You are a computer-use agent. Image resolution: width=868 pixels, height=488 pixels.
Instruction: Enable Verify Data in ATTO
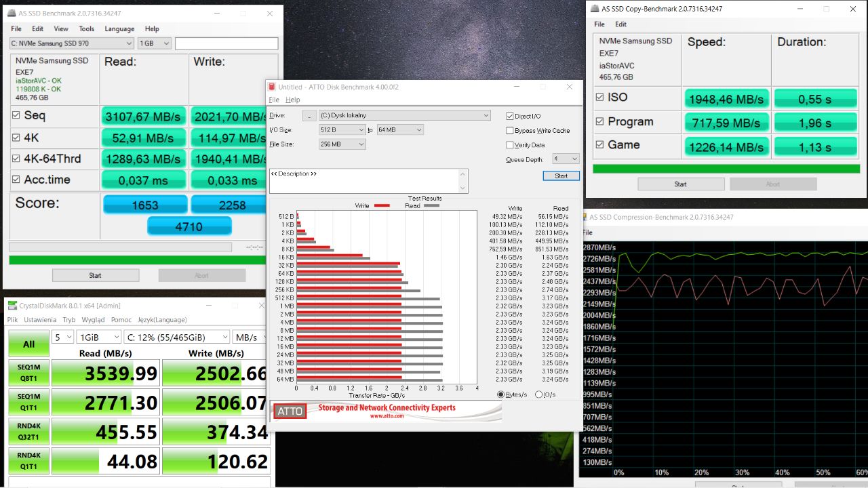click(510, 144)
